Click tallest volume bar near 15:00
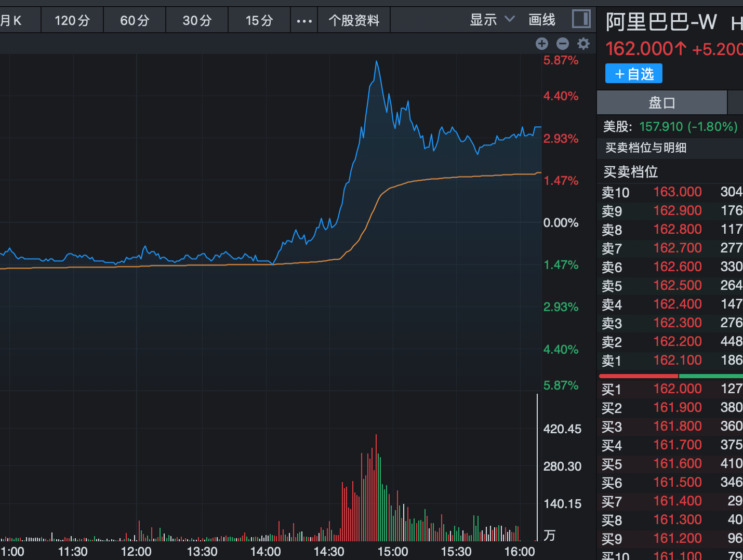The image size is (743, 560). click(376, 488)
